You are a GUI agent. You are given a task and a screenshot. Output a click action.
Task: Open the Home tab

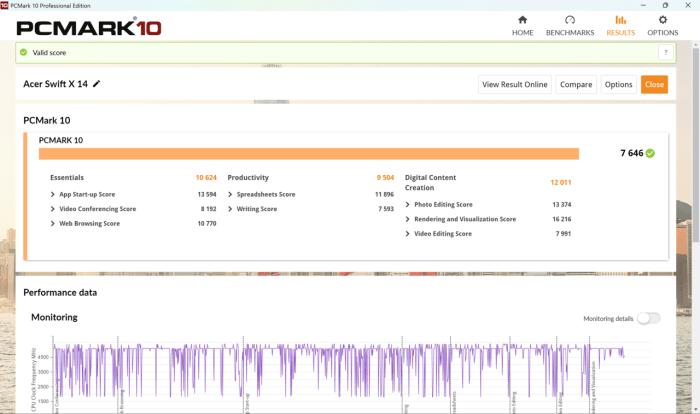pos(522,26)
